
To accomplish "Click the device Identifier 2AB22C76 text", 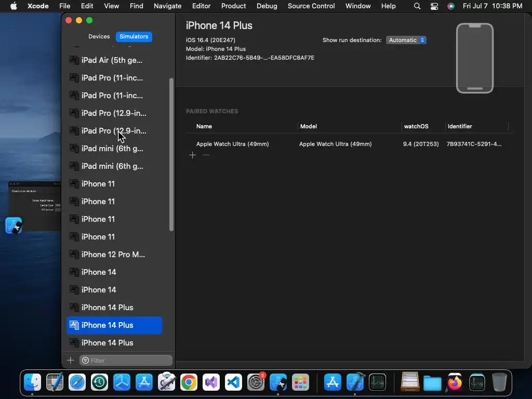I will [250, 58].
